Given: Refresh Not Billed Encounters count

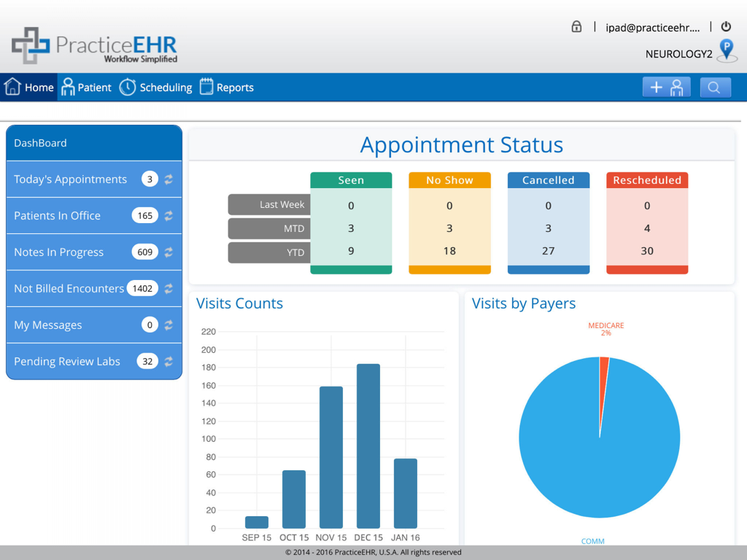Looking at the screenshot, I should point(169,288).
